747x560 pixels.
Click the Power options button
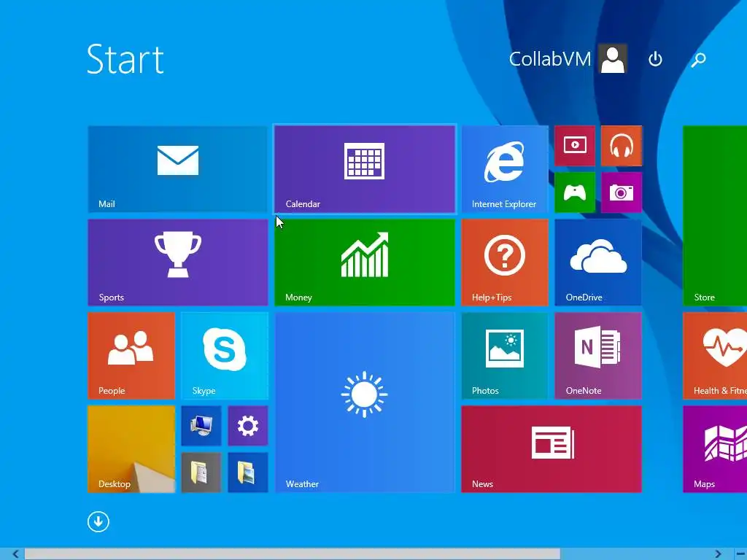(655, 59)
